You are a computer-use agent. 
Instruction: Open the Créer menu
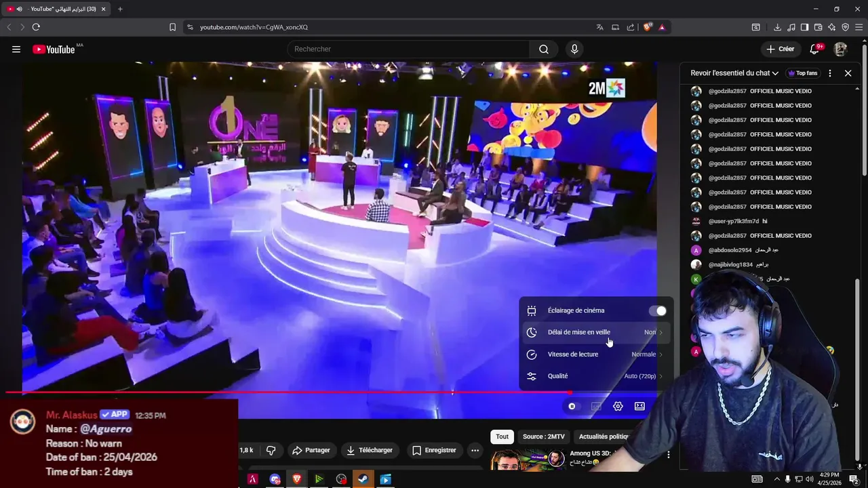click(780, 49)
